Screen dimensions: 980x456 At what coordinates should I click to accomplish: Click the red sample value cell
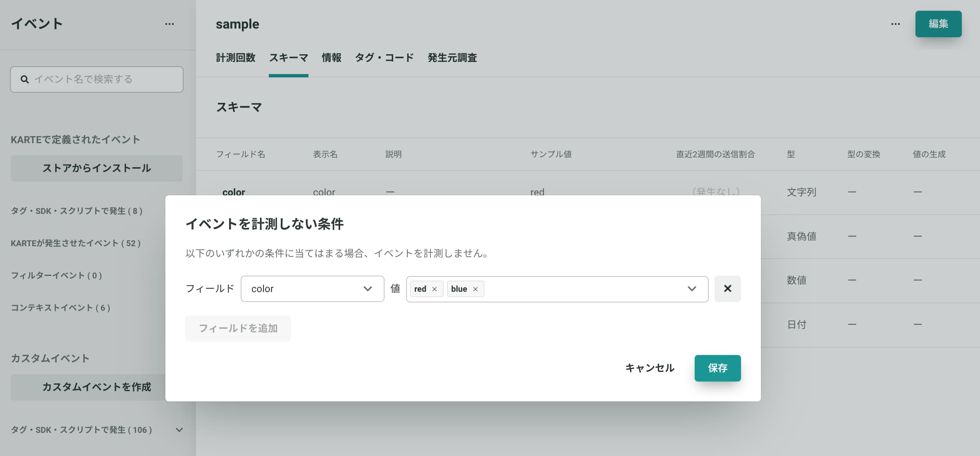[537, 192]
